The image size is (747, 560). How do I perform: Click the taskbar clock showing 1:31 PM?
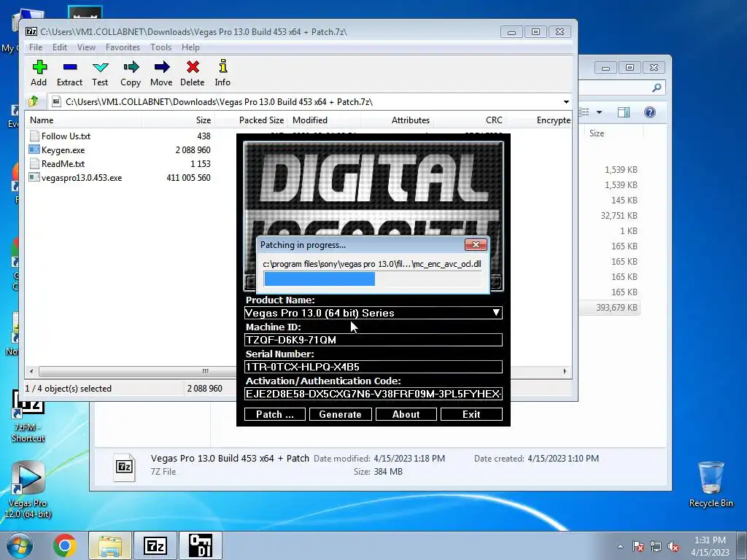[x=710, y=546]
